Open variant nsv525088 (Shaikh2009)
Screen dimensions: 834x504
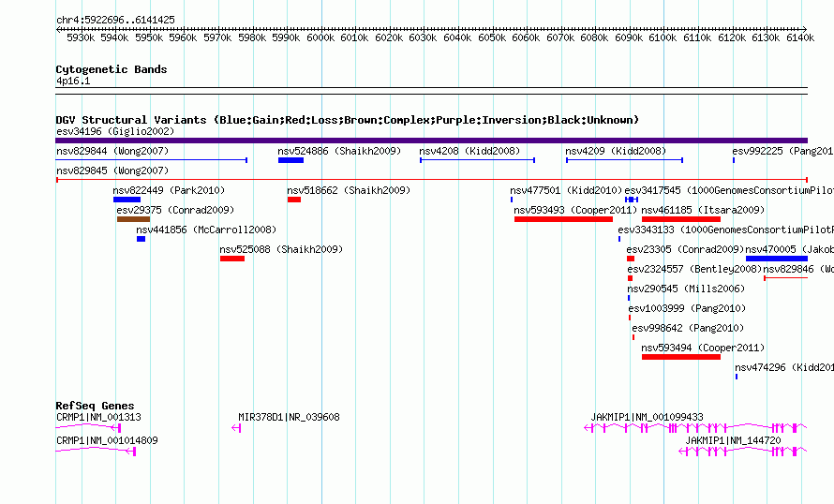click(x=281, y=249)
